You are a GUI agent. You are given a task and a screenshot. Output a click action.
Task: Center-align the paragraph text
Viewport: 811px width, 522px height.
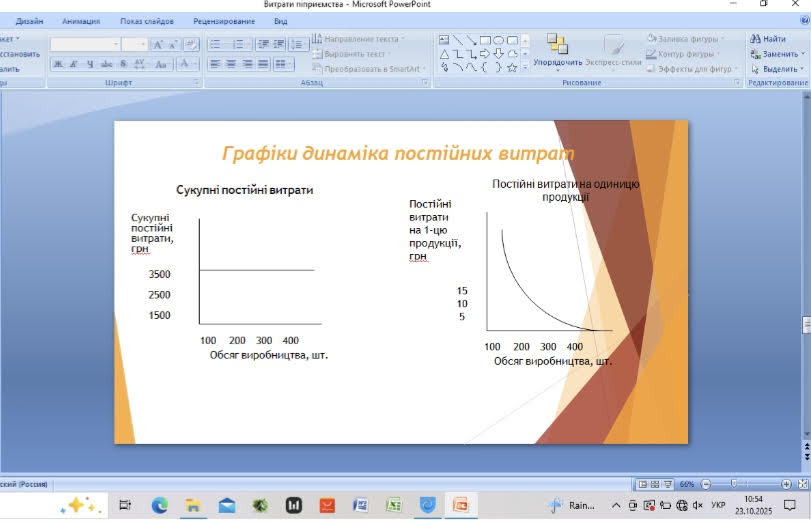(231, 64)
